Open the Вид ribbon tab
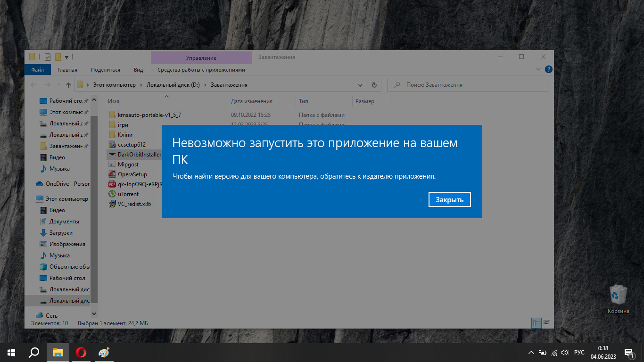The height and width of the screenshot is (362, 644). click(138, 70)
